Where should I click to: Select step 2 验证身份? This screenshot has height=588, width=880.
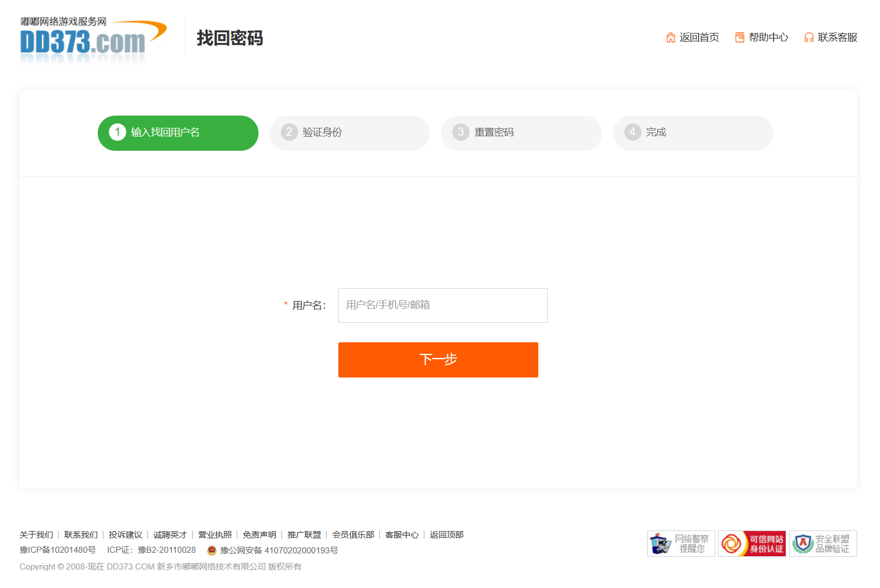(x=350, y=133)
